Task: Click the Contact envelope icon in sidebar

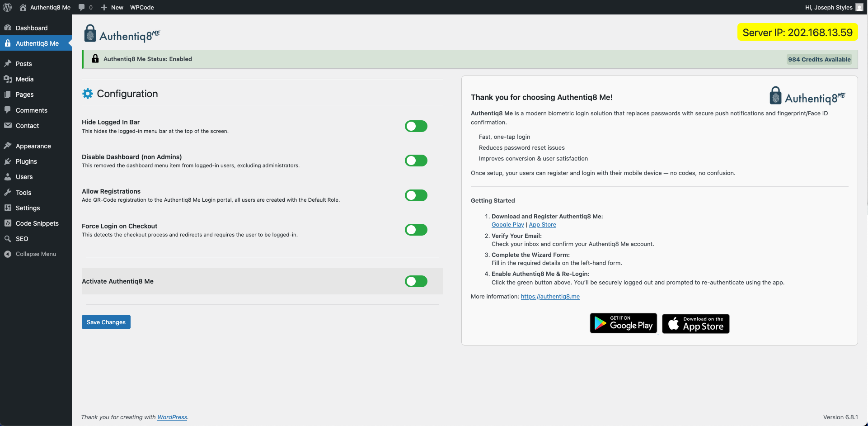Action: tap(8, 126)
